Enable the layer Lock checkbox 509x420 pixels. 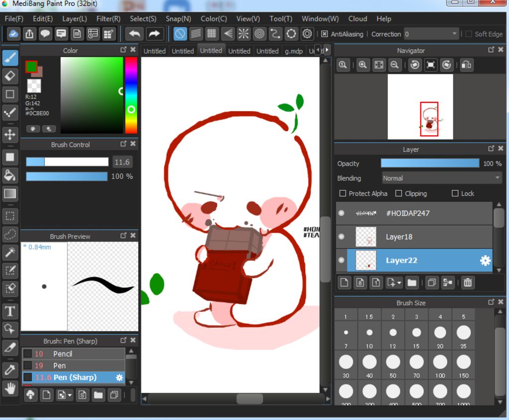455,193
